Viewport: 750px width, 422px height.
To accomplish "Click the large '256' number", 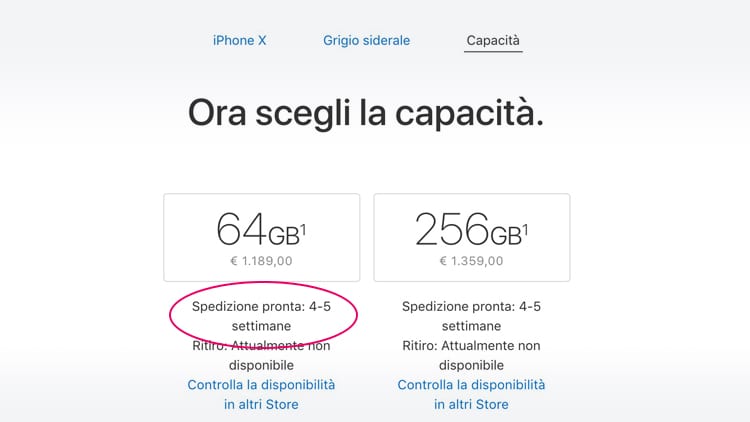I will 452,229.
